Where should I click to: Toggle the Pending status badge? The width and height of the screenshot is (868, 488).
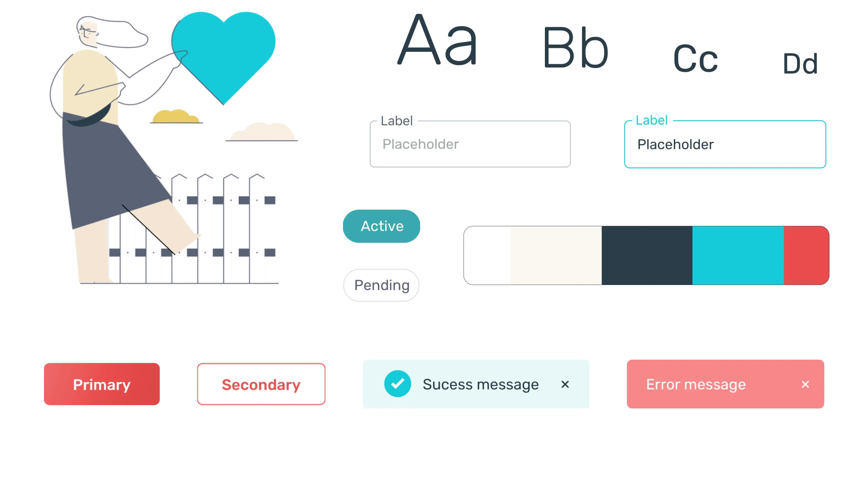[382, 285]
